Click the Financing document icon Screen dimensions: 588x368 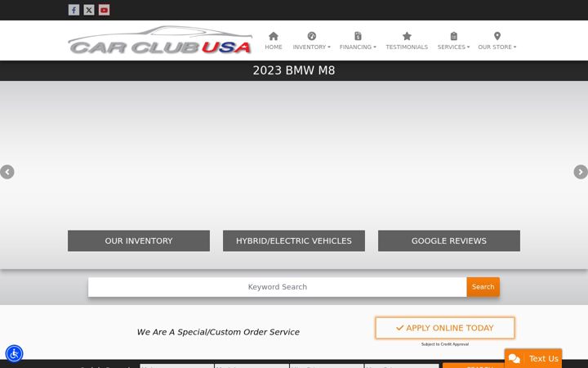358,36
